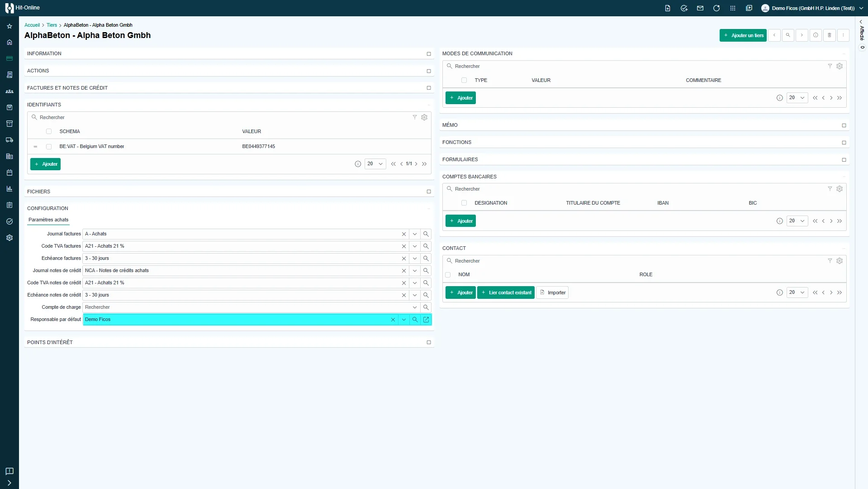The width and height of the screenshot is (868, 489).
Task: Open column settings gear in Modes de communication
Action: pos(840,66)
